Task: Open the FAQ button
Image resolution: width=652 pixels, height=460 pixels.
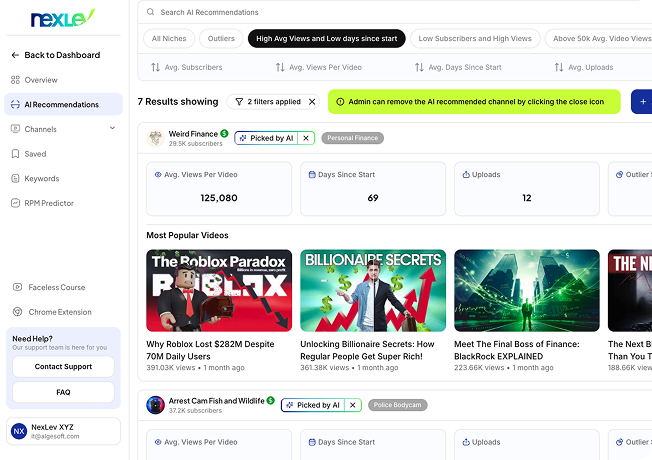Action: click(x=63, y=392)
